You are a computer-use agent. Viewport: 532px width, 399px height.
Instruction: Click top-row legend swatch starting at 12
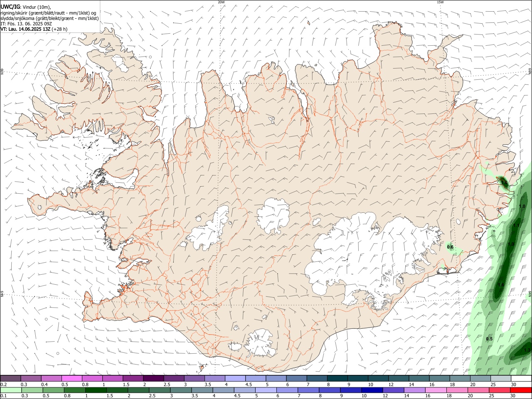tap(399, 378)
